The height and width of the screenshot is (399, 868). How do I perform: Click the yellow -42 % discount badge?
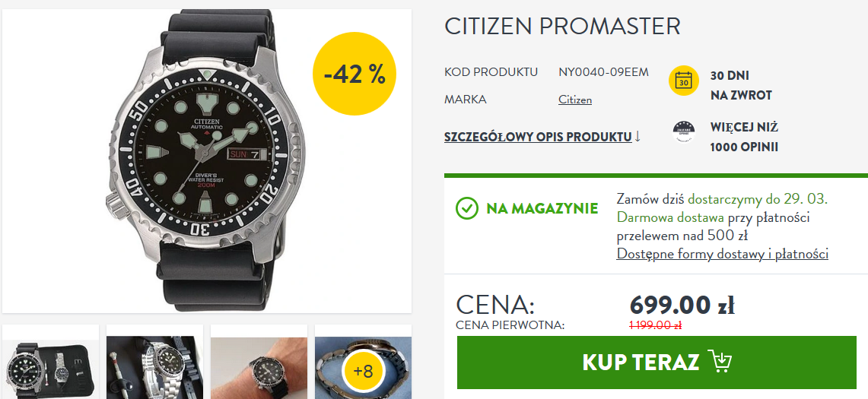[355, 74]
